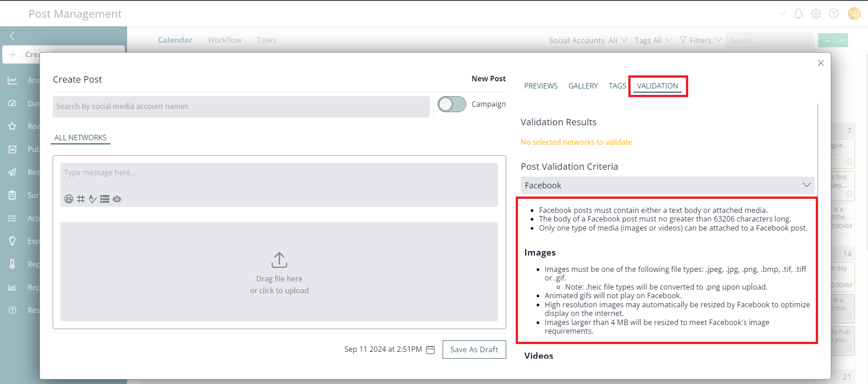Open the Tasks tab
Screen dimensions: 868x384
266,40
